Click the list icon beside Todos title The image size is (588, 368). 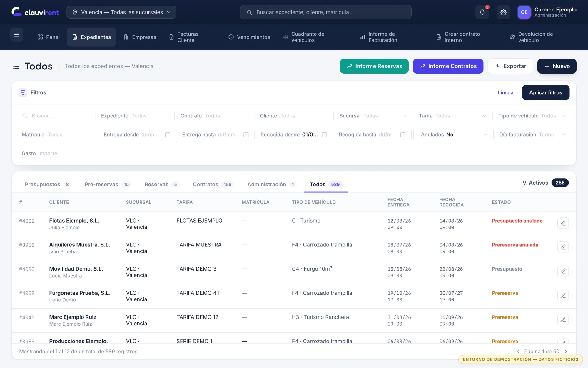tap(16, 66)
